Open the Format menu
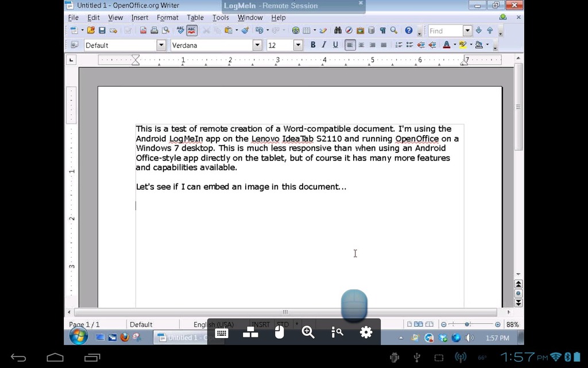 click(167, 18)
